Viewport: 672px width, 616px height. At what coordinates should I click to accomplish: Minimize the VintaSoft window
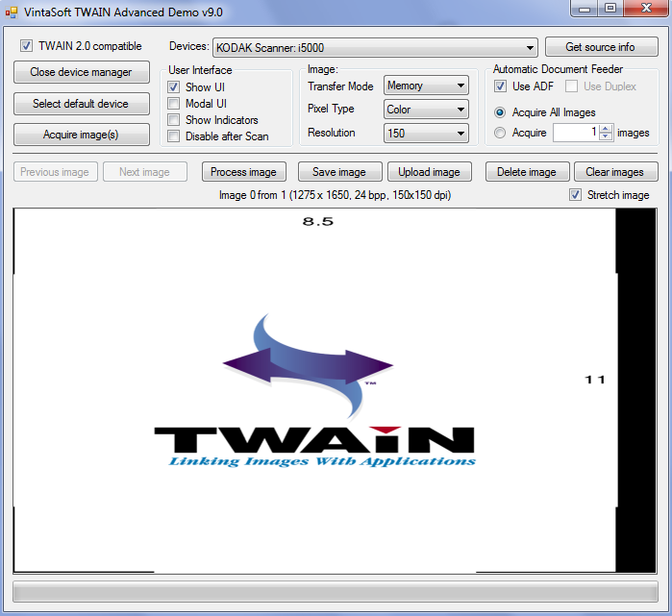585,9
